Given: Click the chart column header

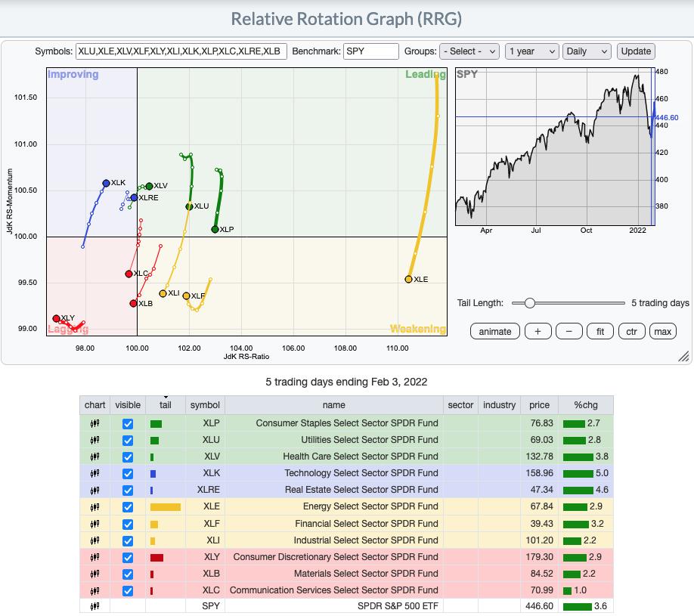Looking at the screenshot, I should point(94,405).
